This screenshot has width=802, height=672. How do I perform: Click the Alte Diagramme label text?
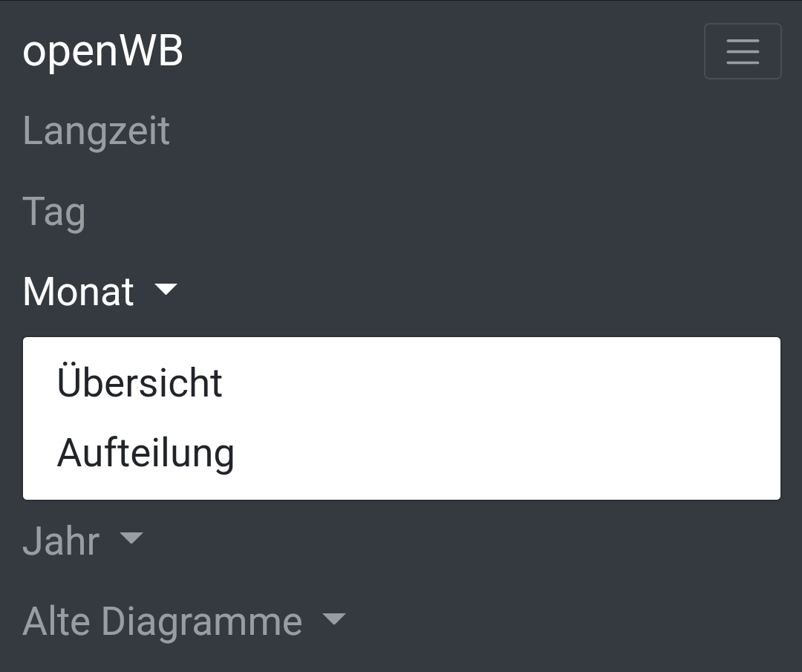162,621
